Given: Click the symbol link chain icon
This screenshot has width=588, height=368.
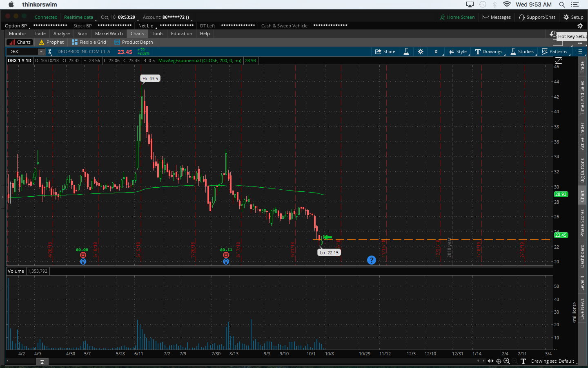Looking at the screenshot, I should click(50, 52).
